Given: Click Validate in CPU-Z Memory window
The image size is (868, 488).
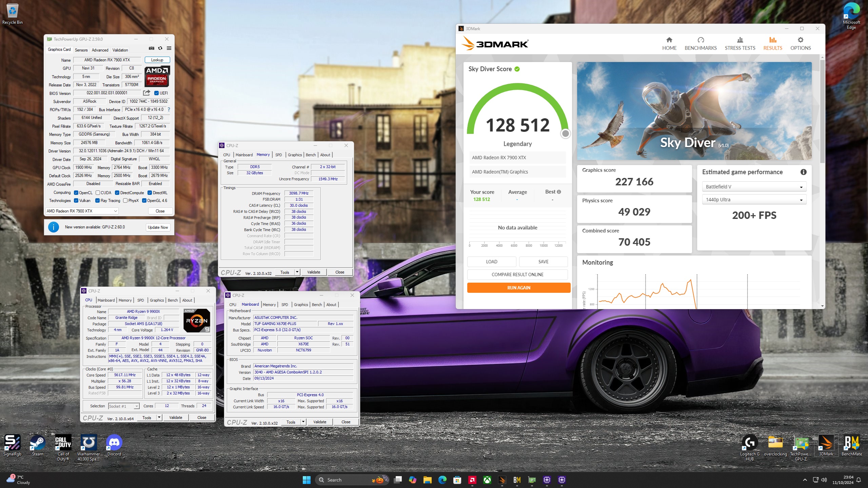Looking at the screenshot, I should coord(314,272).
